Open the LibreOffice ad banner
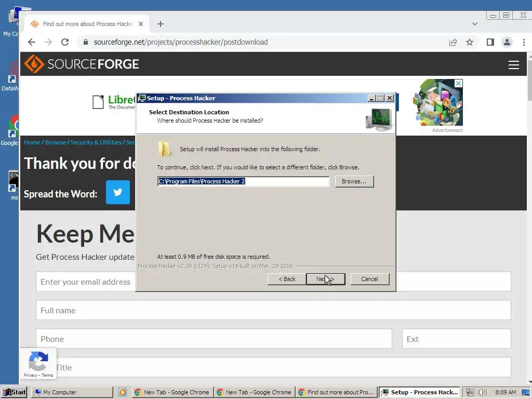Image resolution: width=532 pixels, height=399 pixels. (x=114, y=102)
